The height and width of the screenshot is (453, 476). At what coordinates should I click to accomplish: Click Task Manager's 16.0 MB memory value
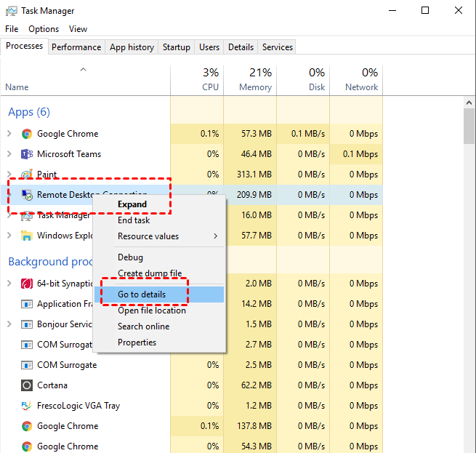point(257,215)
